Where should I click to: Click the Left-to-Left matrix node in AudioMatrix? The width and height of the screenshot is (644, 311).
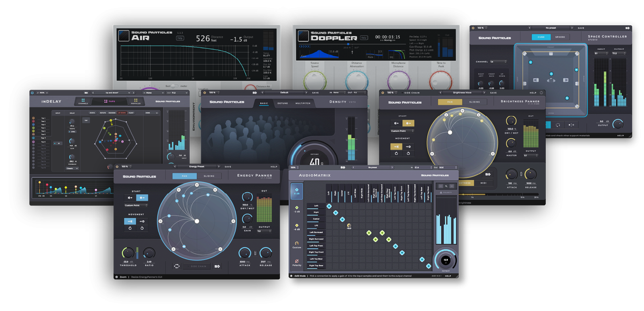click(330, 206)
